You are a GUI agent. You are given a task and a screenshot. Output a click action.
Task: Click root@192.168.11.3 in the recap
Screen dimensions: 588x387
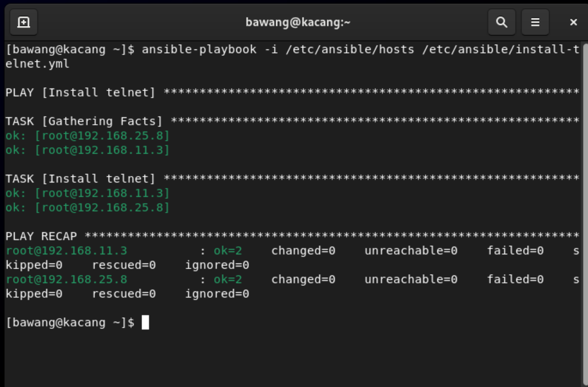click(x=67, y=251)
